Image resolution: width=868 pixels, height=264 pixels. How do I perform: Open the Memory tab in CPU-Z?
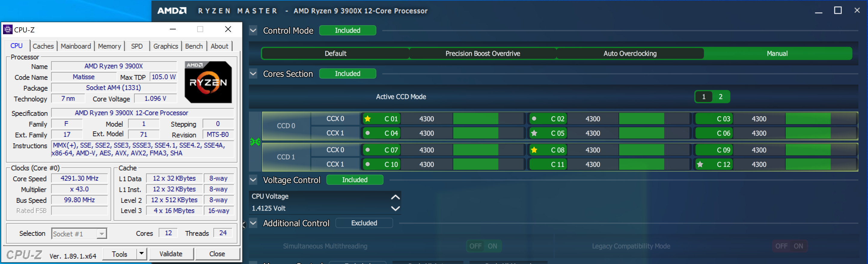pos(109,46)
